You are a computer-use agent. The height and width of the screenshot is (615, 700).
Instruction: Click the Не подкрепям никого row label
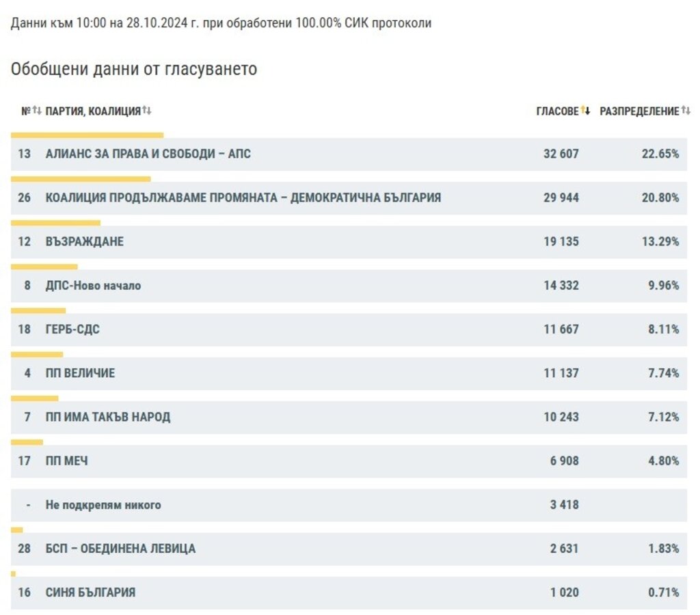(103, 505)
